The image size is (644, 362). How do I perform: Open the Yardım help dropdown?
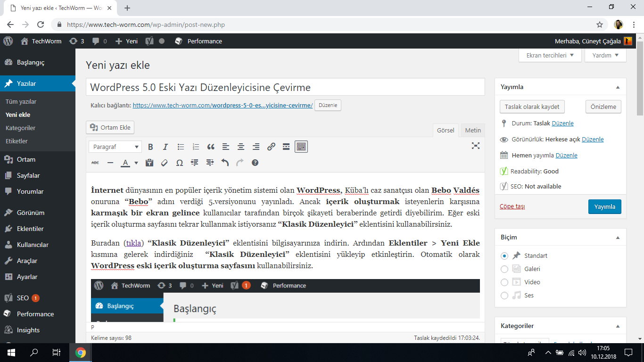click(605, 55)
